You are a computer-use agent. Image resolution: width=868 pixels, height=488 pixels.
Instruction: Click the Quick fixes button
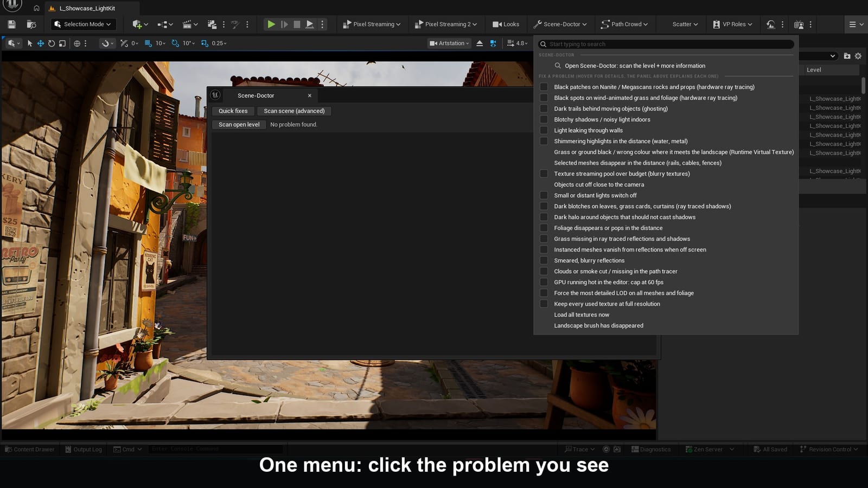point(233,111)
